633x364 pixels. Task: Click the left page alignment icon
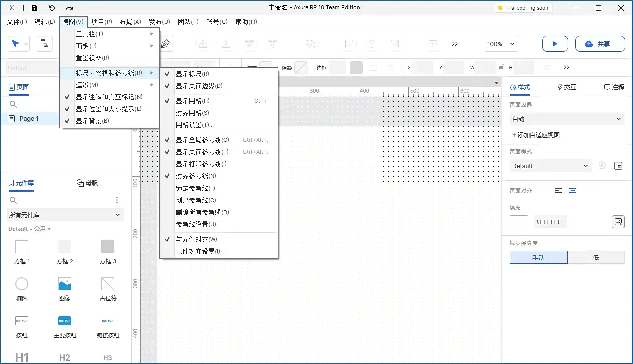click(559, 190)
